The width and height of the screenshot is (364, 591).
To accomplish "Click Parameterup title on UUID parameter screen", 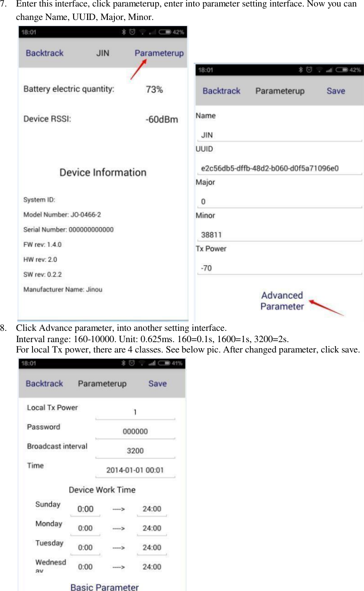I will [280, 91].
